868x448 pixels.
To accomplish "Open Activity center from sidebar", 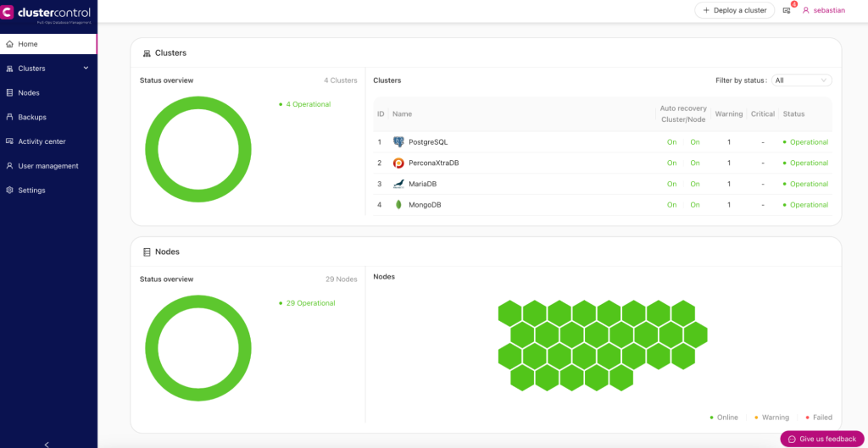I will 48,141.
